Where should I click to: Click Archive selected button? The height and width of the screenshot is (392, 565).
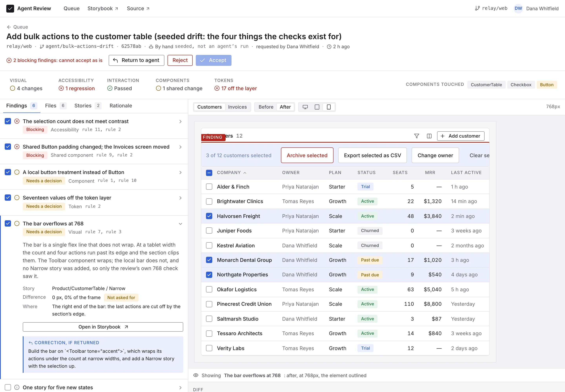pyautogui.click(x=307, y=155)
